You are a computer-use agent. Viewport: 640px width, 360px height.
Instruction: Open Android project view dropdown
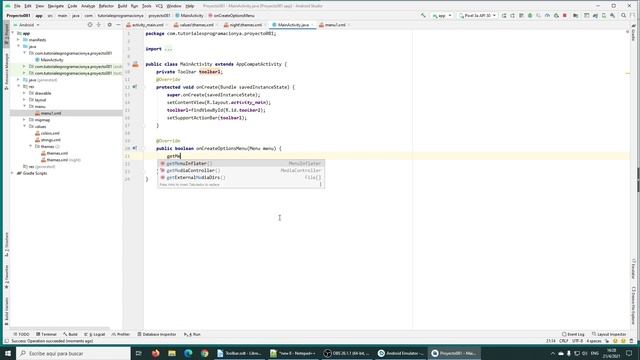[x=26, y=25]
